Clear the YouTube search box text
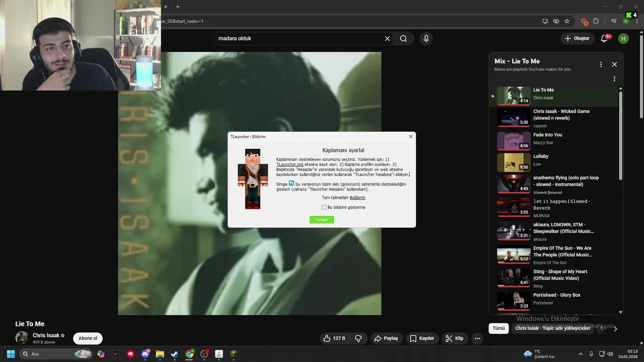Viewport: 644px width, 362px height. pyautogui.click(x=387, y=38)
